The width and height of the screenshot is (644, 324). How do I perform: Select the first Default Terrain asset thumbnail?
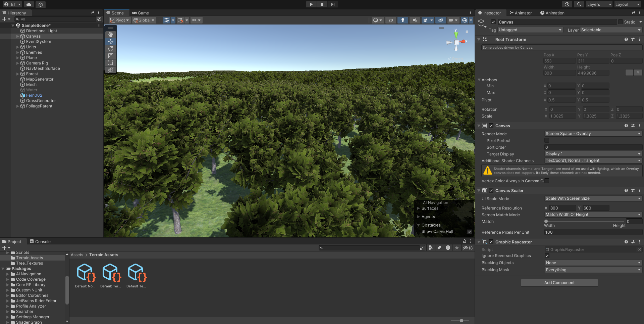pos(111,273)
